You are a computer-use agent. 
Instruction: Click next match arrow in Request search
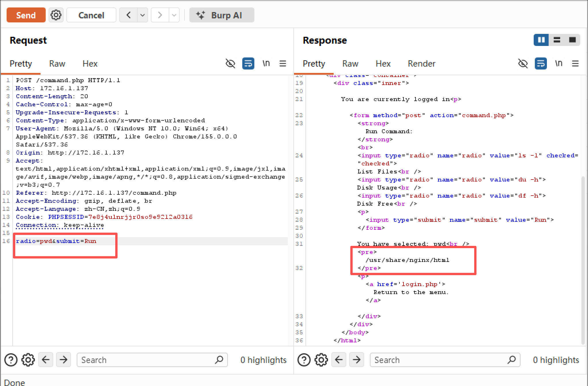tap(64, 360)
